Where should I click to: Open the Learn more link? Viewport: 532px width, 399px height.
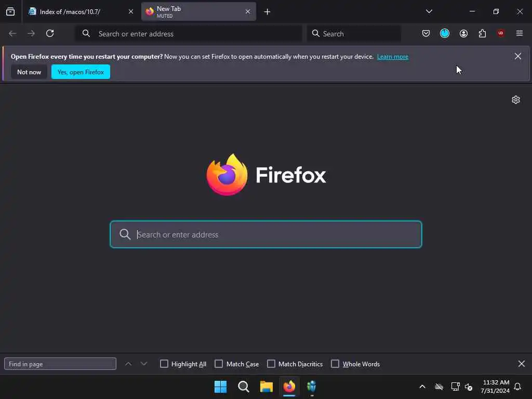[x=393, y=57]
